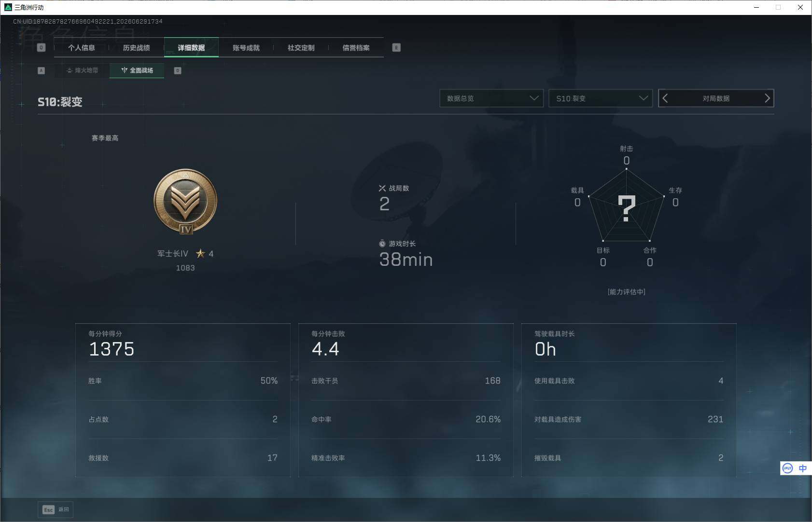Select the 账号成就 tab
This screenshot has width=812, height=522.
246,48
